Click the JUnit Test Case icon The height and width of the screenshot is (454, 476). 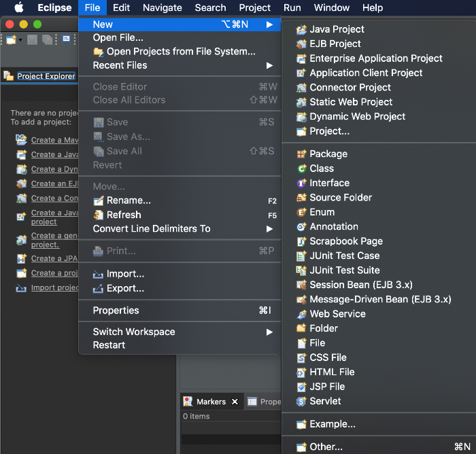301,256
